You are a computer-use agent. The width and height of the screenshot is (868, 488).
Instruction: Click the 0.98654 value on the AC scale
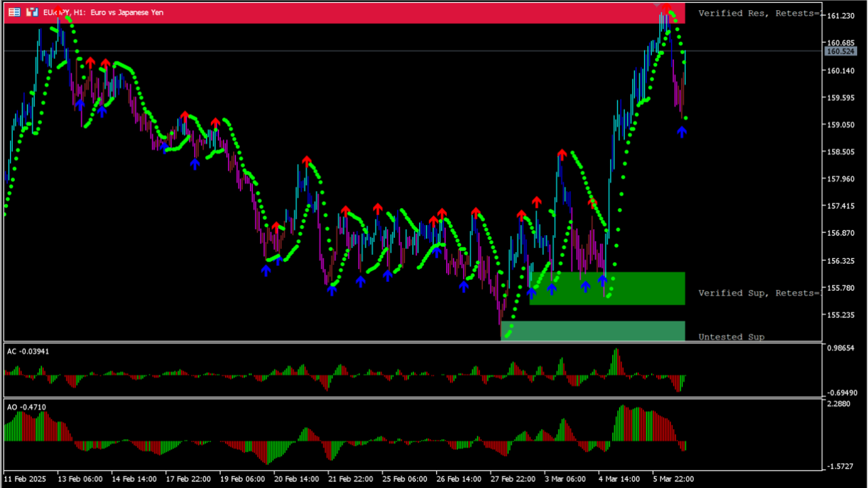tap(841, 348)
